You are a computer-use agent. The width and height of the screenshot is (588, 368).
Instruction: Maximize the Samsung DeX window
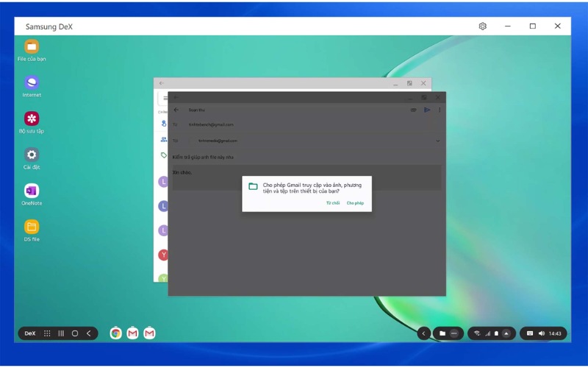tap(532, 26)
